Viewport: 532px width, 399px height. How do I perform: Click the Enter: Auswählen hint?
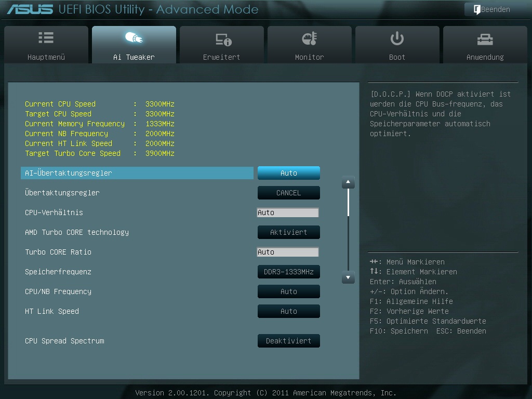(403, 282)
